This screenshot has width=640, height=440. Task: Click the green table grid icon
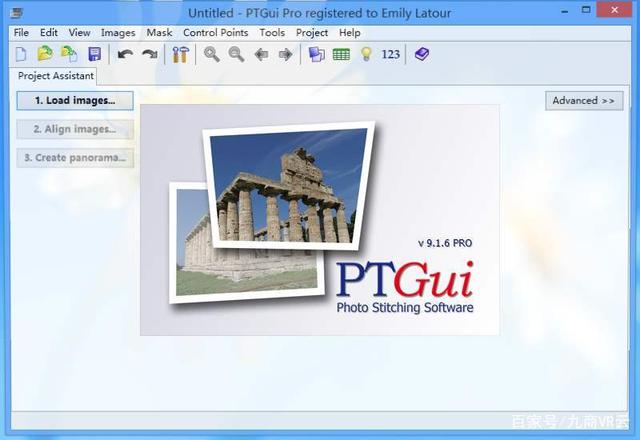click(341, 54)
